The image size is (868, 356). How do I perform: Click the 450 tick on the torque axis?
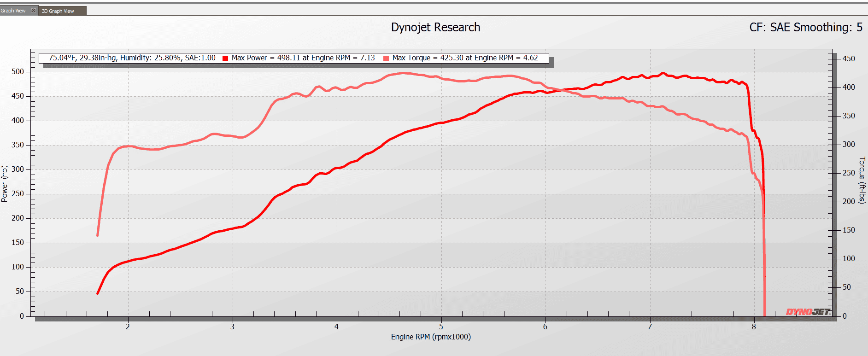click(x=849, y=58)
